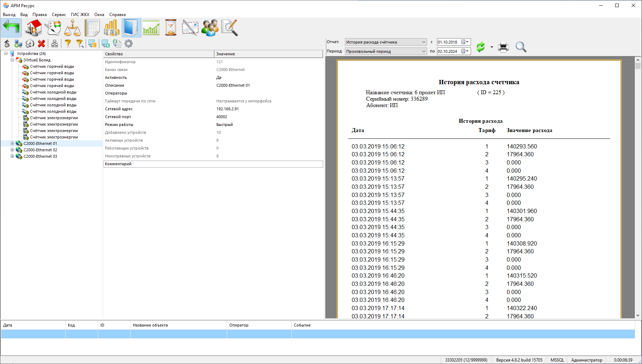Image resolution: width=642 pixels, height=364 pixels.
Task: Open the Вид menu
Action: (24, 15)
